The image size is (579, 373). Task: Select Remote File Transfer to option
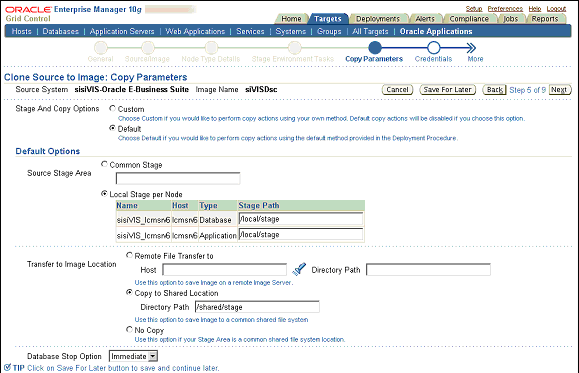click(x=129, y=255)
